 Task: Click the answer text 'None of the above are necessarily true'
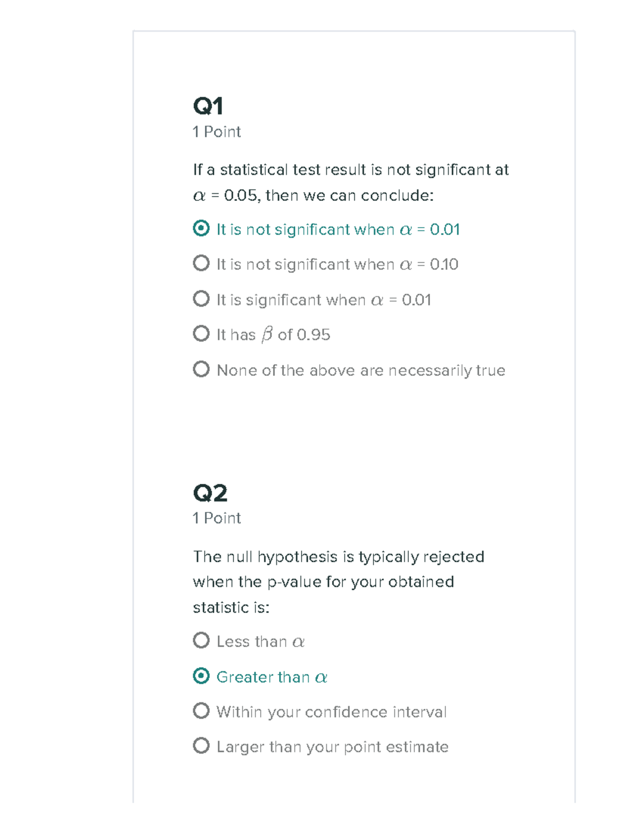361,371
